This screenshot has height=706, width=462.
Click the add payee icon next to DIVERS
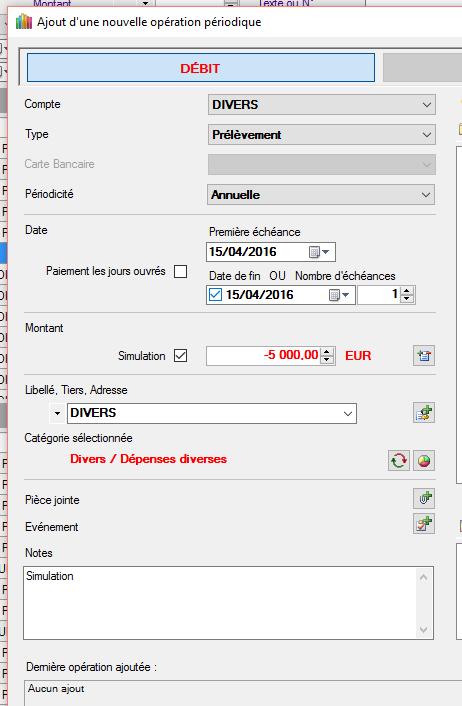tap(424, 412)
